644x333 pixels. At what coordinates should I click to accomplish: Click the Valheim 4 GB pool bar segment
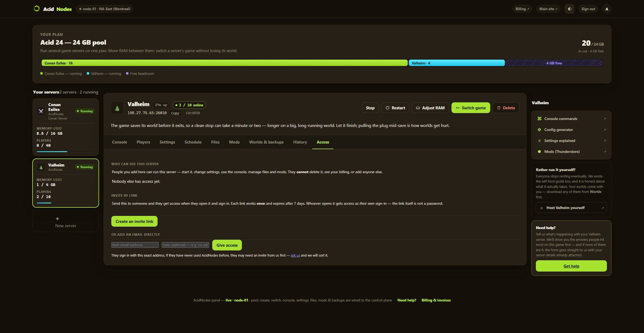pyautogui.click(x=457, y=63)
